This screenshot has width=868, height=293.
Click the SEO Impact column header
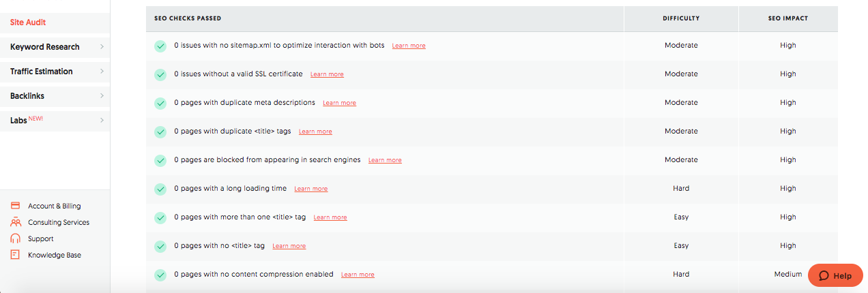click(787, 18)
